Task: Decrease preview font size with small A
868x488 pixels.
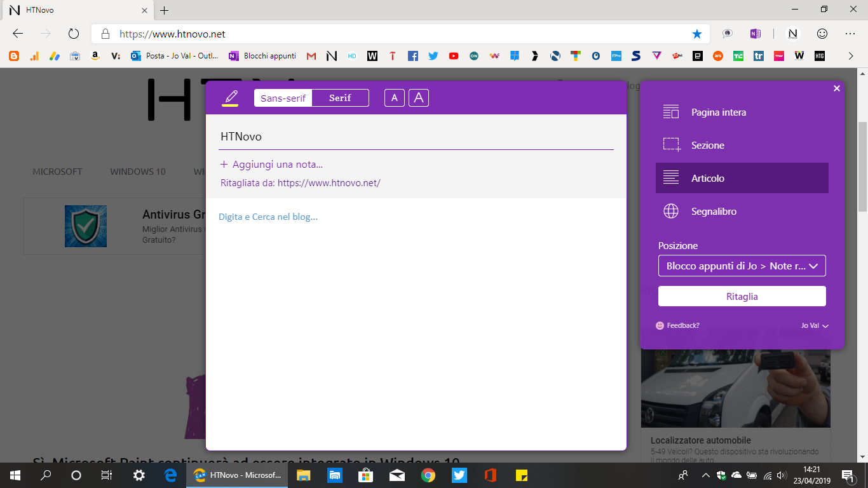Action: tap(395, 98)
